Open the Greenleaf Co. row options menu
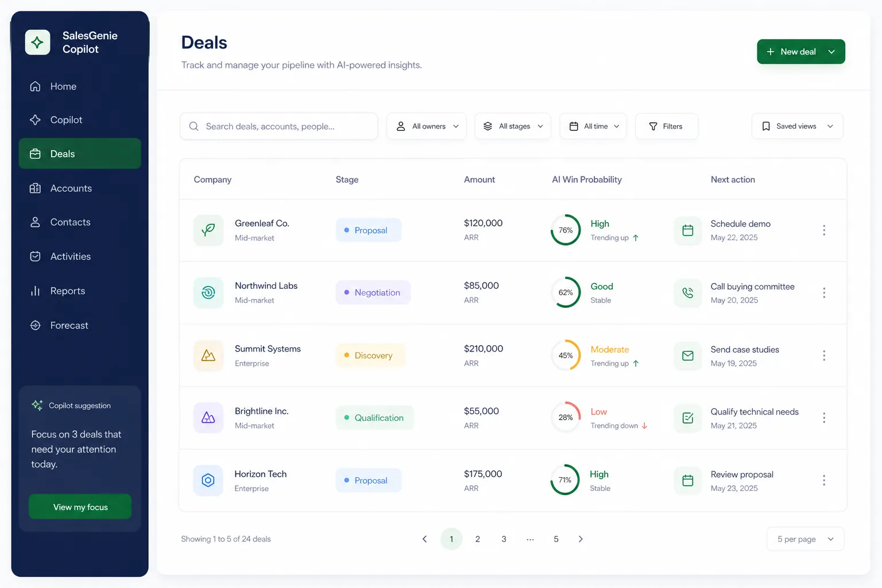Screen dimensions: 882x588 824,230
